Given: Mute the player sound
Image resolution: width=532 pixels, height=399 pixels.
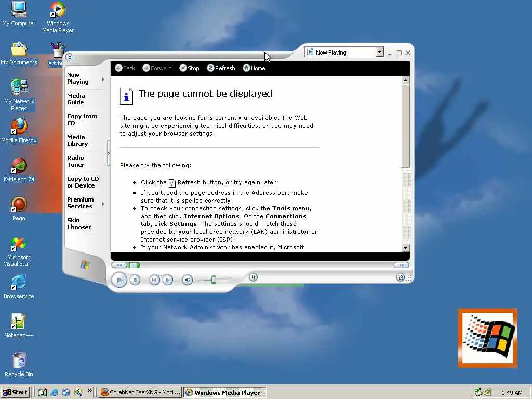Looking at the screenshot, I should [187, 280].
